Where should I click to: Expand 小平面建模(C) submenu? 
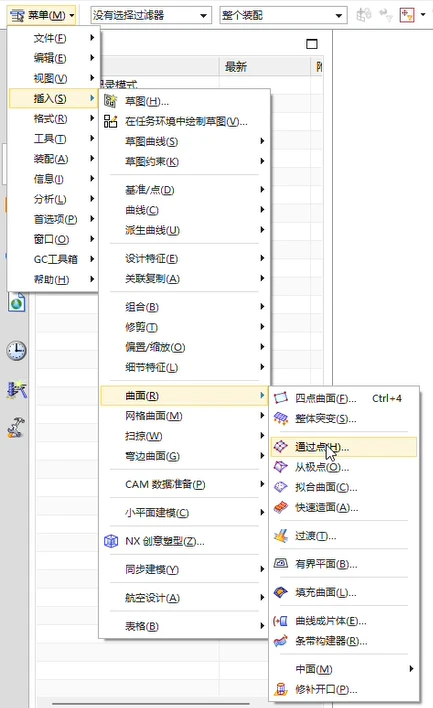[185, 512]
